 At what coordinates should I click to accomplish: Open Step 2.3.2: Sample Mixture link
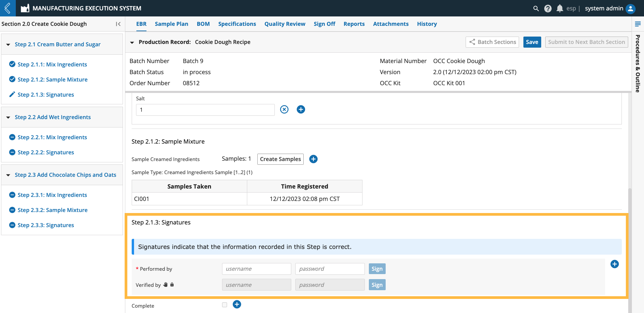tap(53, 210)
